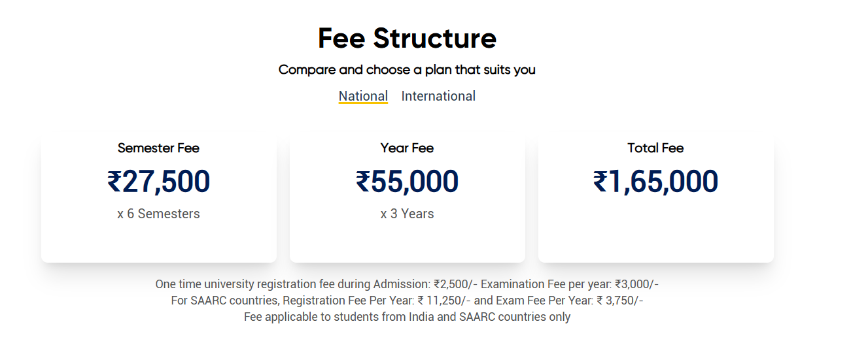Viewport: 868px width, 345px height.
Task: Click the SAARC countries Registration Fee text
Action: [x=321, y=301]
